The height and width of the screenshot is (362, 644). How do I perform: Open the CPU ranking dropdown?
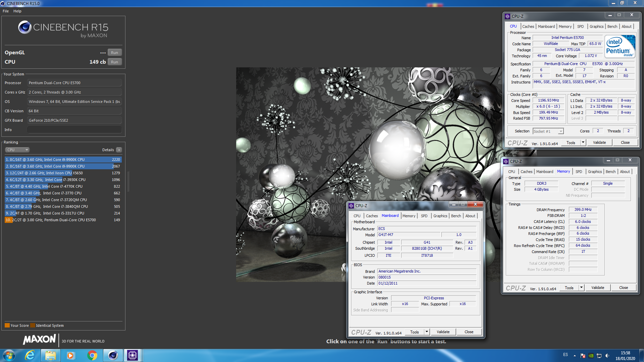17,150
